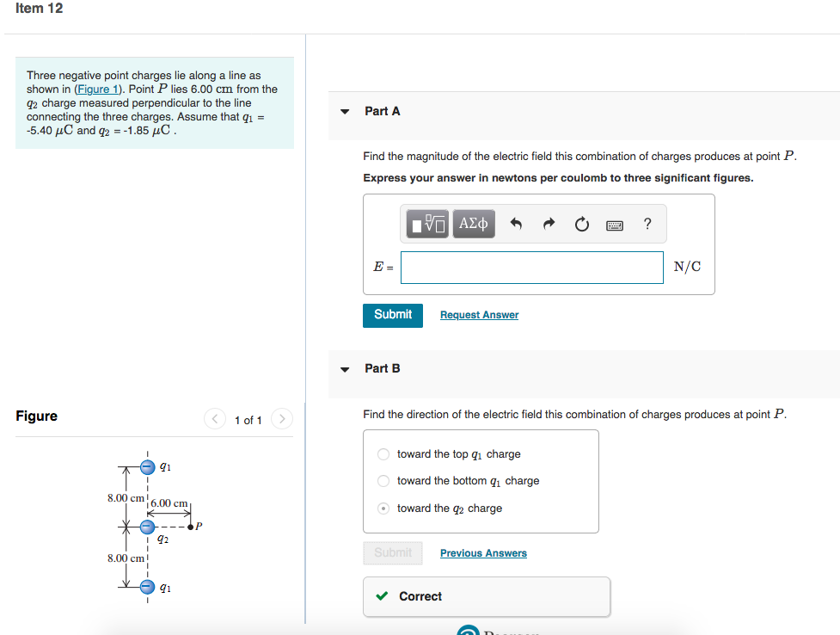This screenshot has height=635, width=840.
Task: Open the keyboard shortcuts icon
Action: click(x=614, y=224)
